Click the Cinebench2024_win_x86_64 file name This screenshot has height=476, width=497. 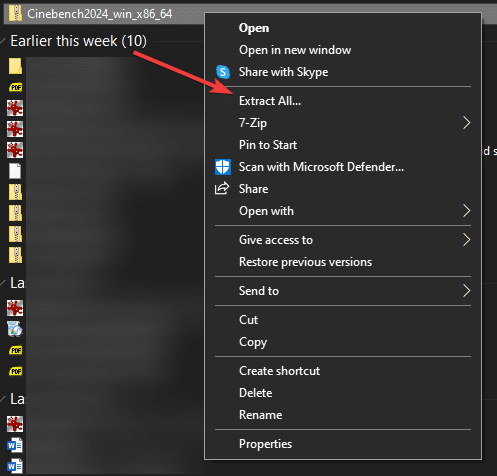coord(100,14)
